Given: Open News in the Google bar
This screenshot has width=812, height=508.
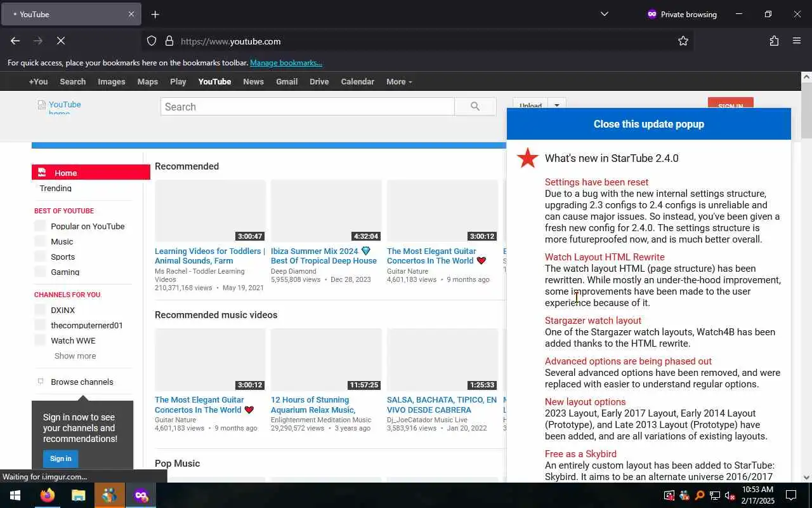Looking at the screenshot, I should pos(253,82).
